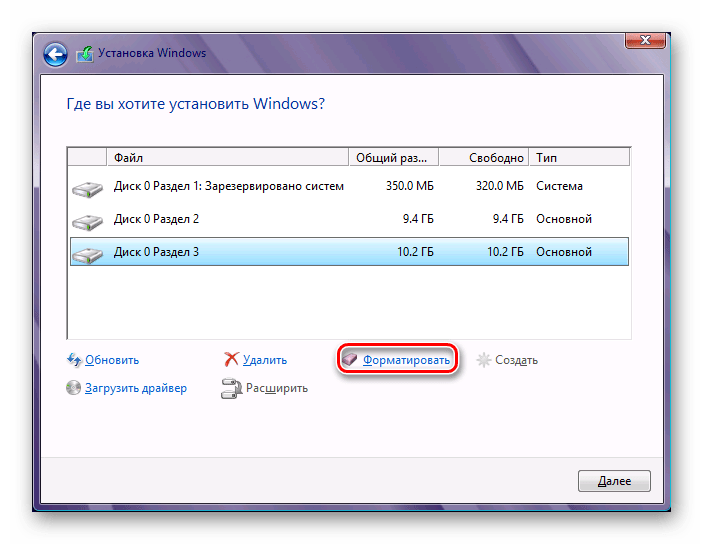Open Загрузить драйвер link
Viewport: 703px width, 544px height.
pos(136,388)
